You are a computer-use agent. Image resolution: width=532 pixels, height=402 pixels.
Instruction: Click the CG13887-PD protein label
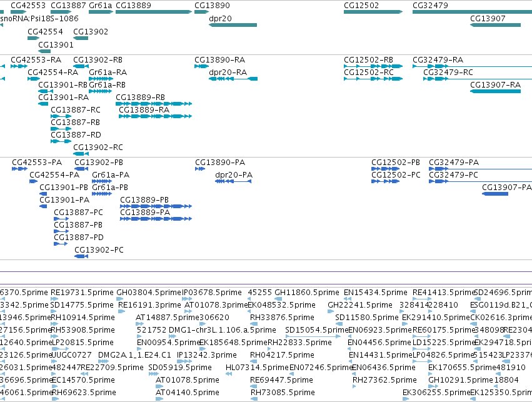coord(79,238)
